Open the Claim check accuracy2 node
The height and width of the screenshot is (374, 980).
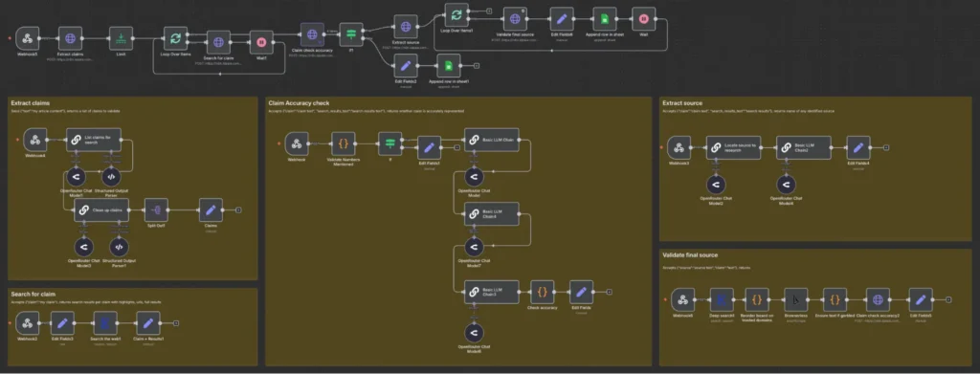point(878,299)
